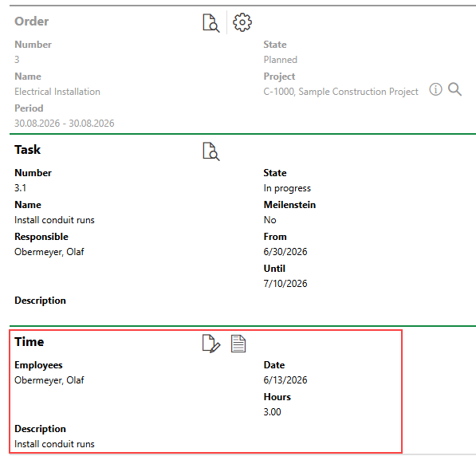This screenshot has width=476, height=460.
Task: Open the Order settings gear icon
Action: coord(242,22)
